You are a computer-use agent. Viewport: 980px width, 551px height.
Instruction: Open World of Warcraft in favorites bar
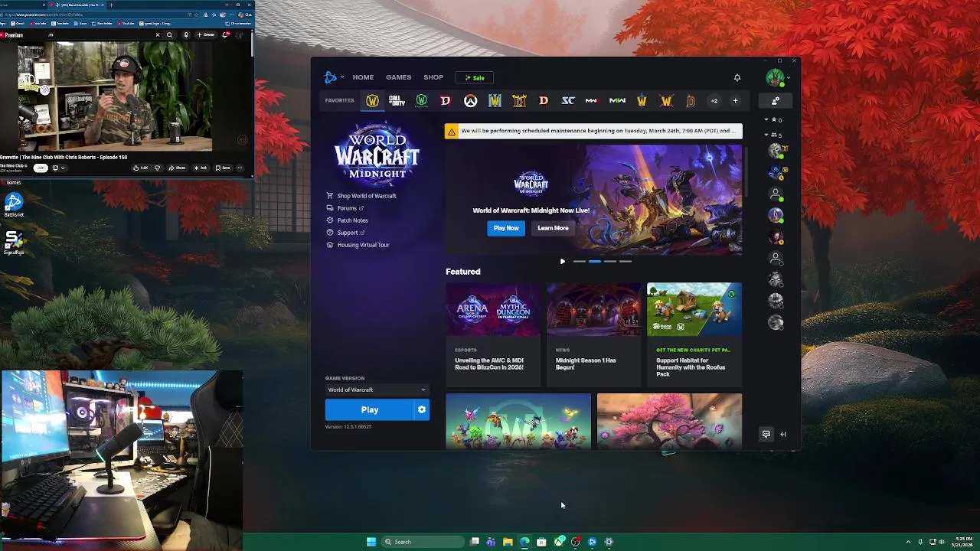(x=372, y=101)
